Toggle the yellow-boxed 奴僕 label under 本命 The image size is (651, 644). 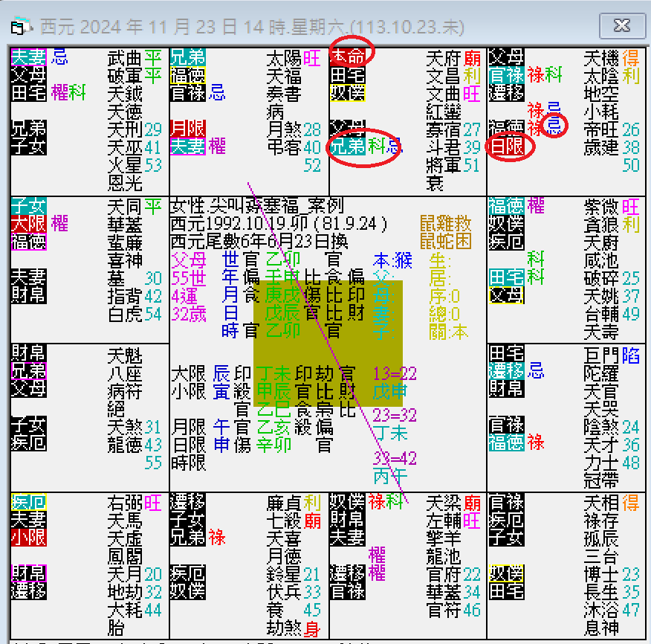point(346,93)
